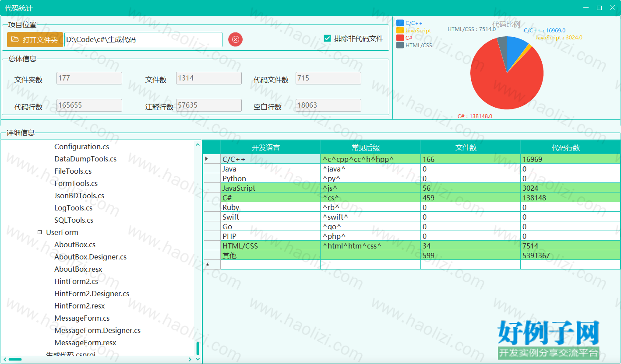Click the tree scroll-left arrow

click(x=4, y=360)
